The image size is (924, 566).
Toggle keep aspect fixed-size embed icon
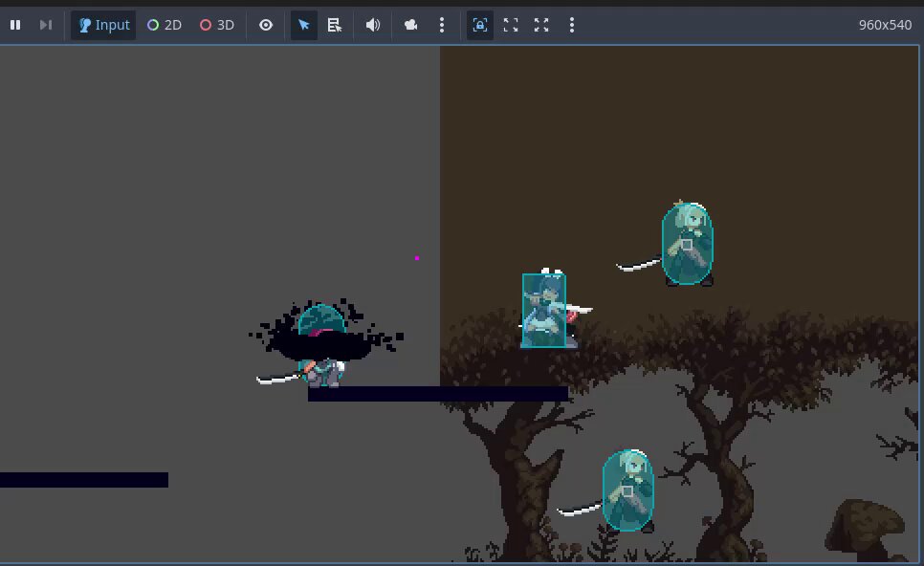pyautogui.click(x=480, y=25)
